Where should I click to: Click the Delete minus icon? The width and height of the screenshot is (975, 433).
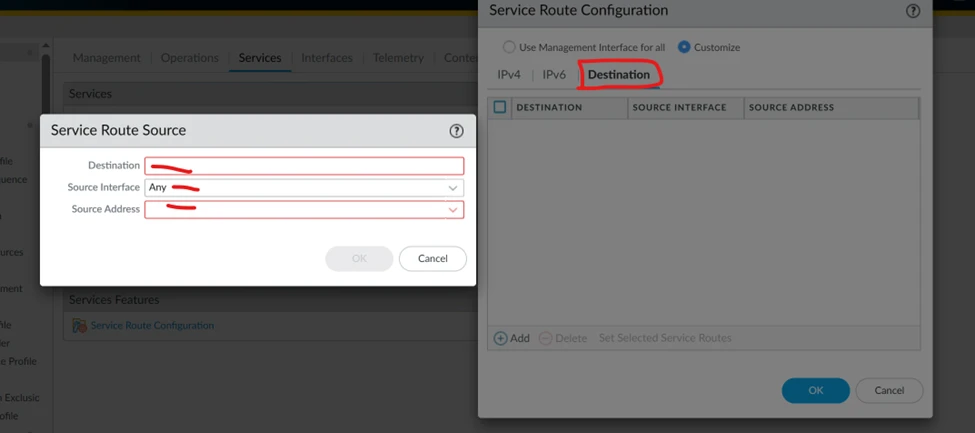545,338
